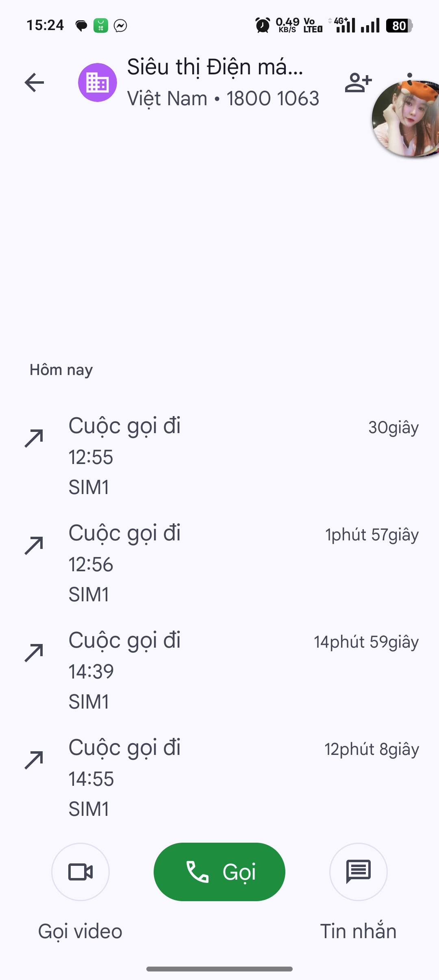Tap the battery indicator showing 80
The image size is (439, 980).
pos(399,26)
